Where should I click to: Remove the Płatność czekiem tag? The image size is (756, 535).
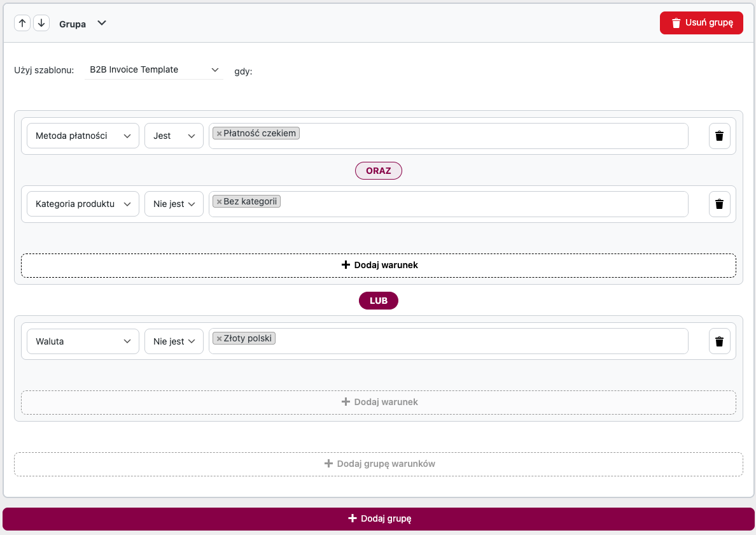[219, 134]
